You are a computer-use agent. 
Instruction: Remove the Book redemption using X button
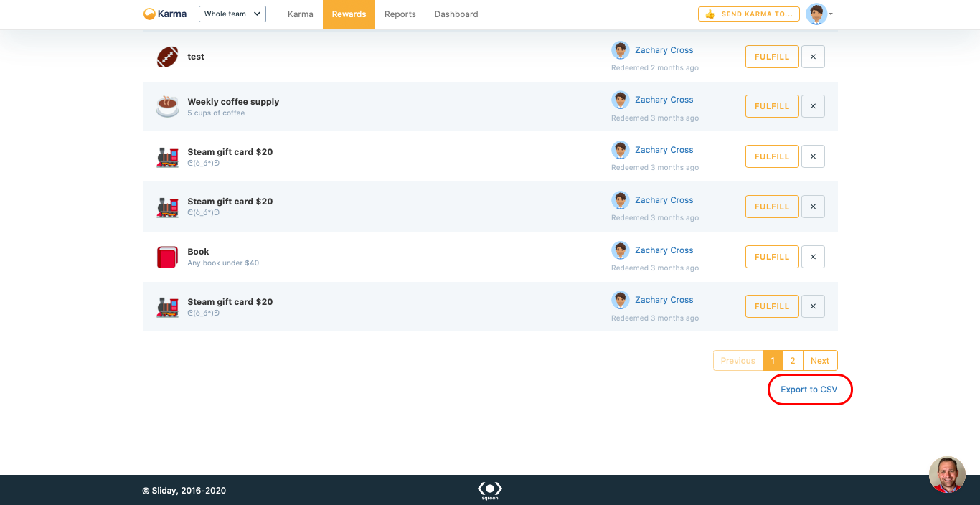[x=813, y=257]
